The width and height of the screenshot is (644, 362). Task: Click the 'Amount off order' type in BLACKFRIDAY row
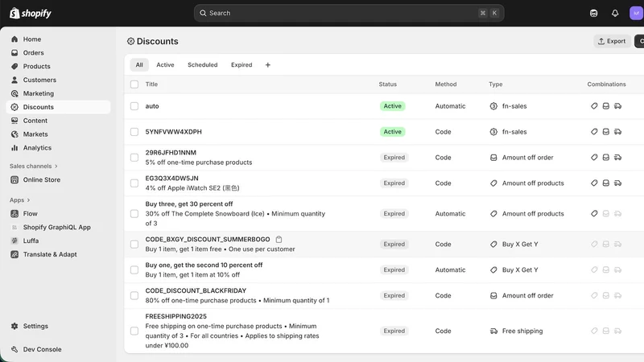(x=527, y=295)
